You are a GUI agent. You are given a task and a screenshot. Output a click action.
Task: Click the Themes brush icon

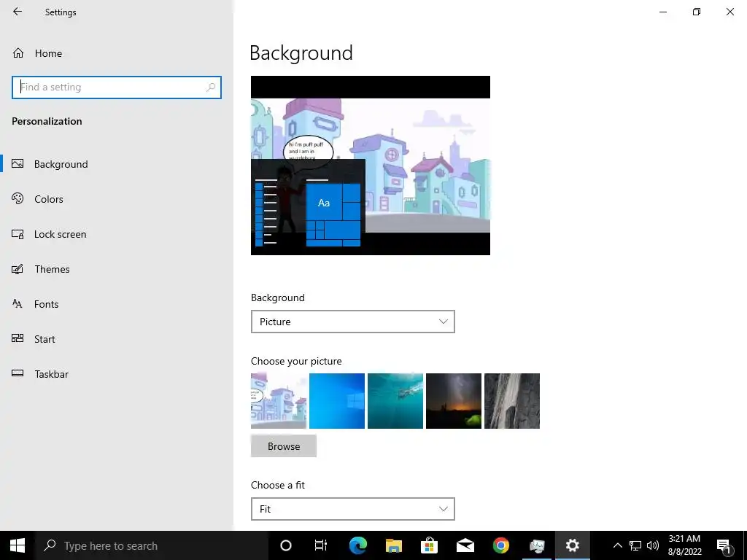tap(18, 269)
